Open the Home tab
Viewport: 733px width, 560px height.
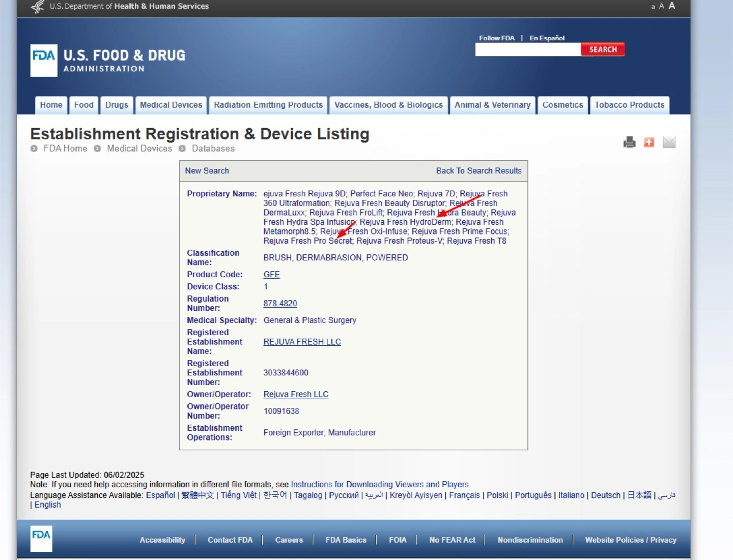pos(51,105)
